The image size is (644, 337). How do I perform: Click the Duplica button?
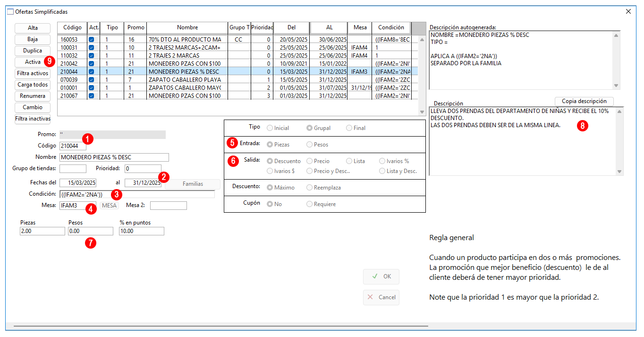33,51
